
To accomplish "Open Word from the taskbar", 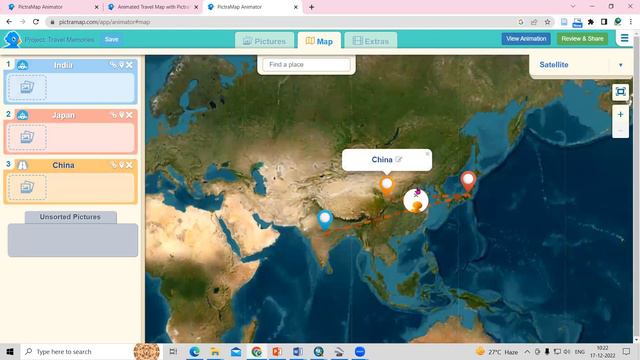I will click(298, 351).
